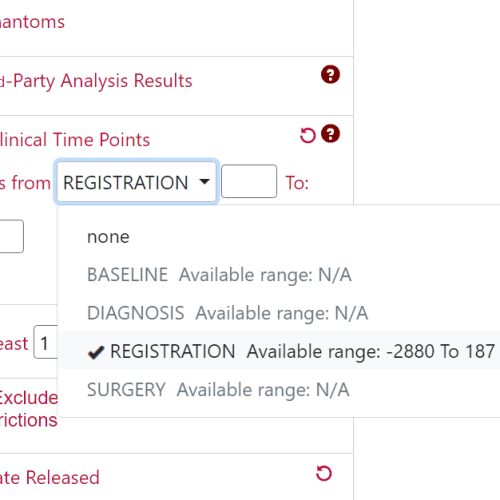500x500 pixels.
Task: Click the 'To:' label text
Action: click(297, 183)
